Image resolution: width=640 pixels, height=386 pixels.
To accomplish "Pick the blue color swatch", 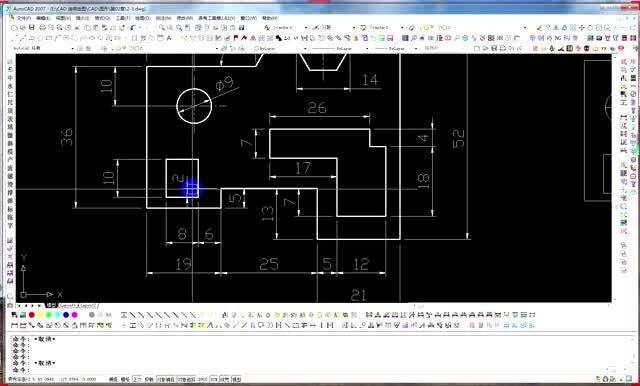I will coord(66,315).
